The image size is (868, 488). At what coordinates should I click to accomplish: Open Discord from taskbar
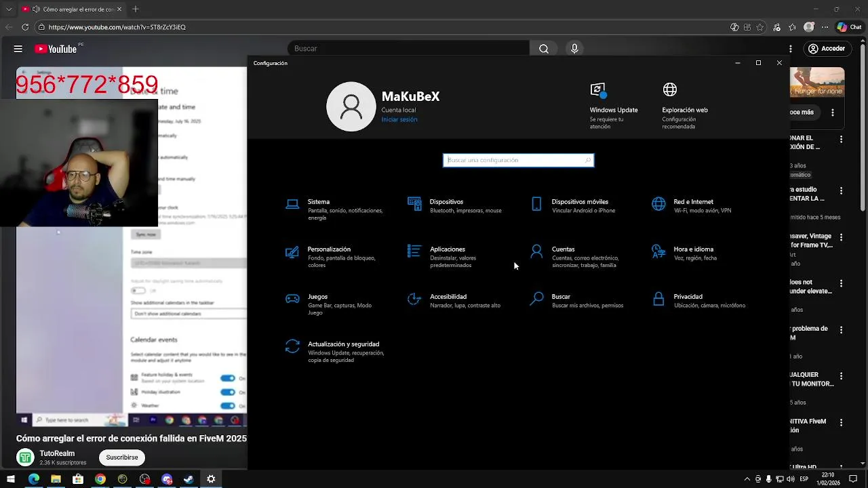(167, 479)
